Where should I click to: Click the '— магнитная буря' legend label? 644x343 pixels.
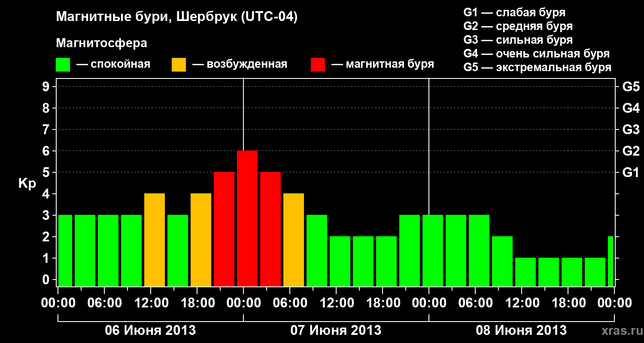(x=383, y=65)
